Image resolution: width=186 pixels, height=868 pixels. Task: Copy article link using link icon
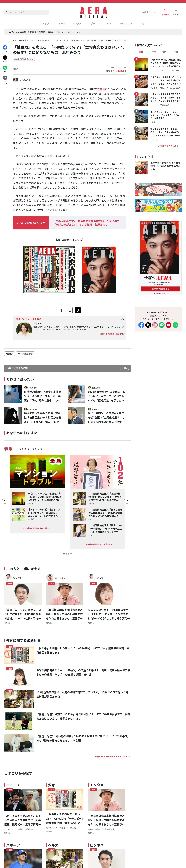coord(5,78)
